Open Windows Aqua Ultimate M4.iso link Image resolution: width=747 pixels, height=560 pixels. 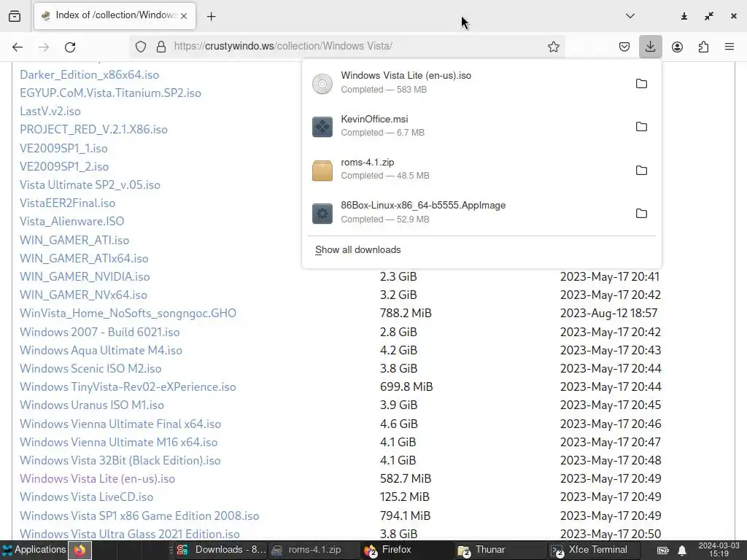101,351
